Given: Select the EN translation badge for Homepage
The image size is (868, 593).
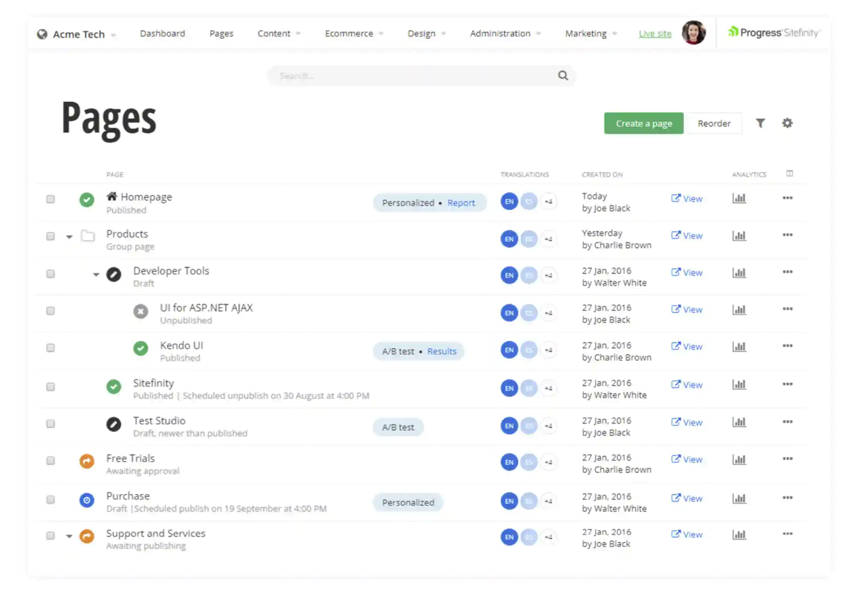Looking at the screenshot, I should tap(509, 201).
